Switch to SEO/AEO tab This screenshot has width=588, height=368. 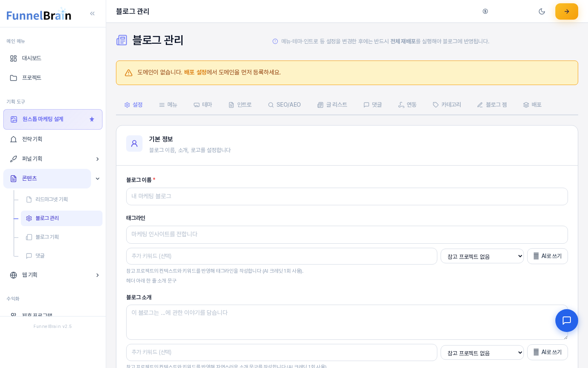click(285, 105)
